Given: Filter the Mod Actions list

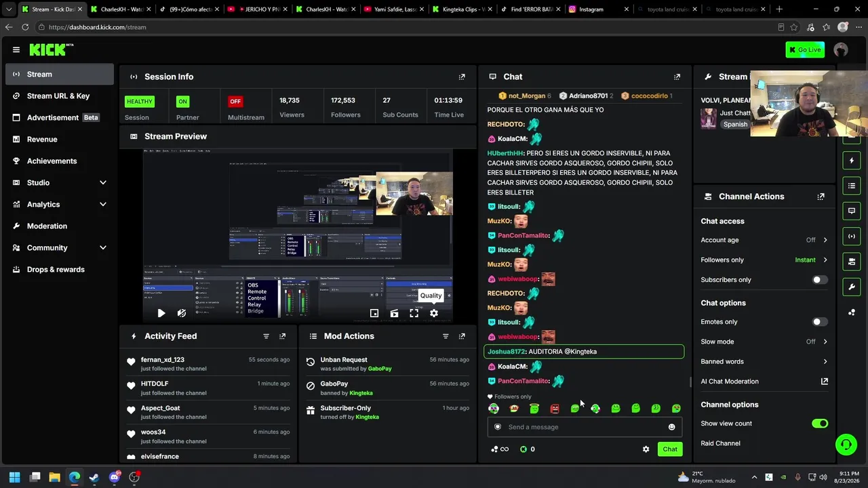Looking at the screenshot, I should coord(446,336).
